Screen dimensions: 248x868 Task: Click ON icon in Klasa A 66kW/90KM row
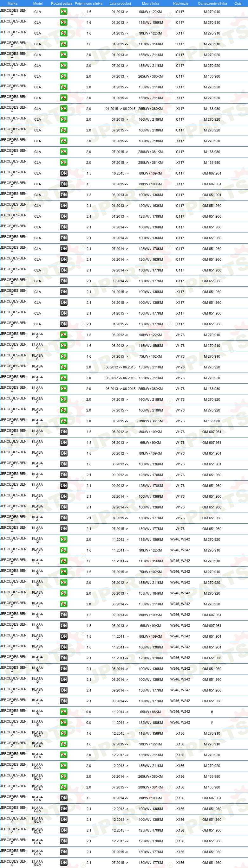click(x=63, y=443)
